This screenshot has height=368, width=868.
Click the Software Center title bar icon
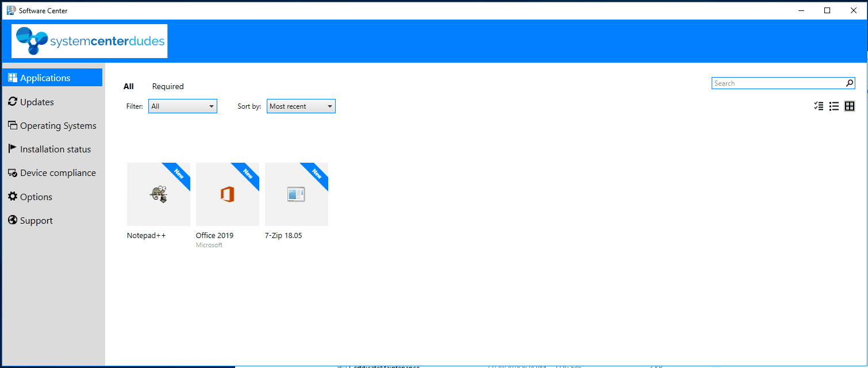pos(11,10)
